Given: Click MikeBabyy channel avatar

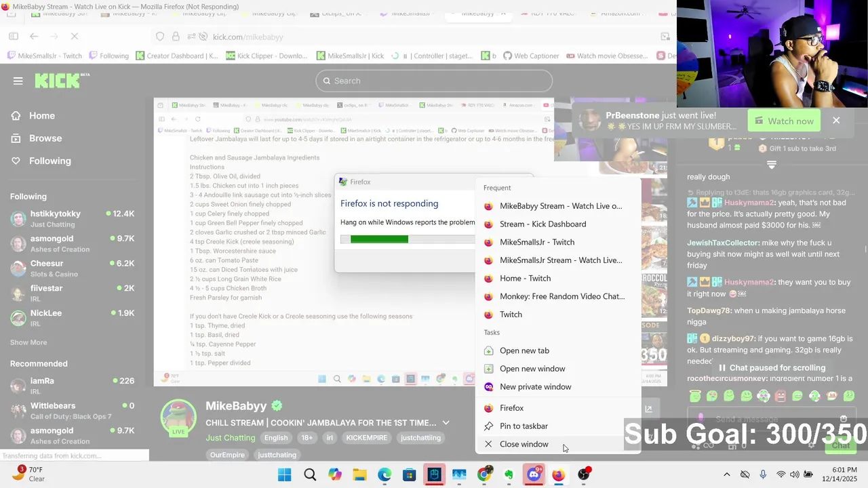Looking at the screenshot, I should click(178, 417).
